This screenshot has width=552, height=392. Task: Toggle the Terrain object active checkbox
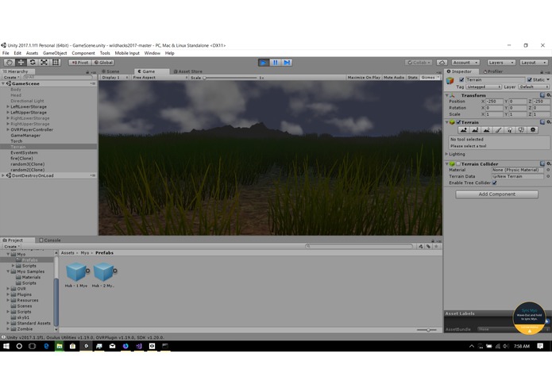tap(461, 80)
